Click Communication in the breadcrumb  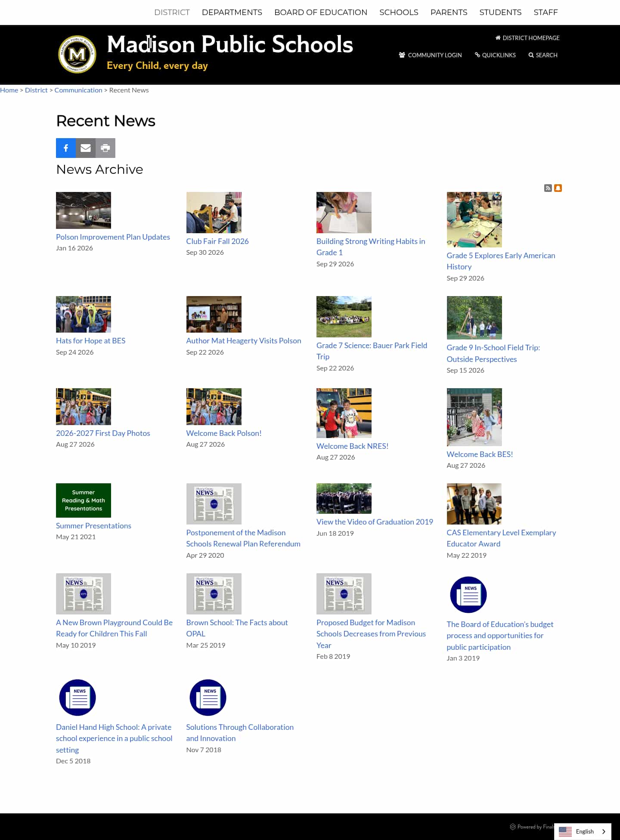click(x=78, y=90)
